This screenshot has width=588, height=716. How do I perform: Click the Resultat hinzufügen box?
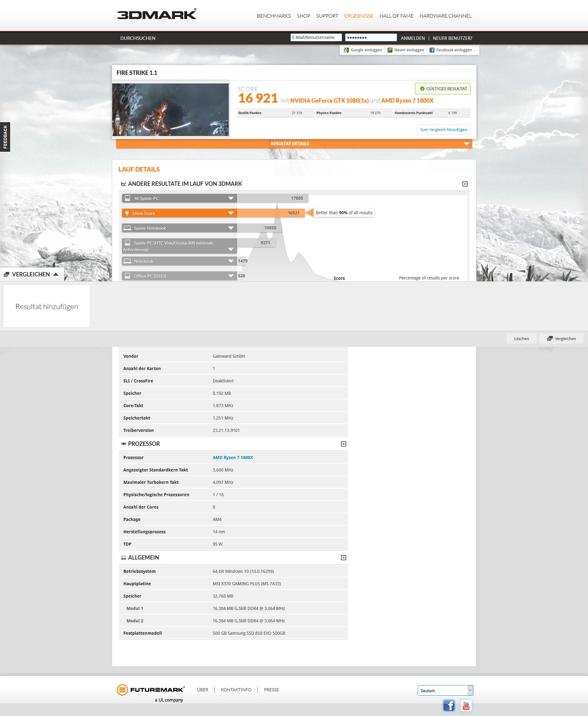(47, 306)
